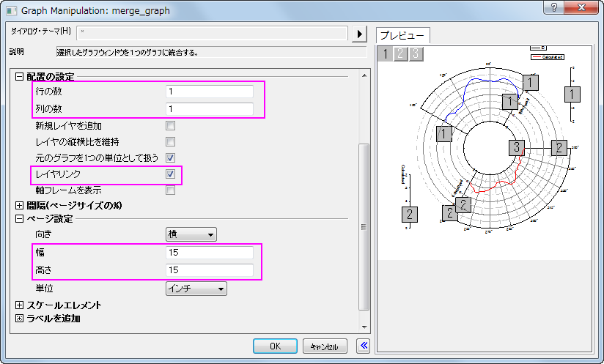This screenshot has height=364, width=604.
Task: Expand the 間隔(ページサイズの%) section
Action: pos(19,205)
